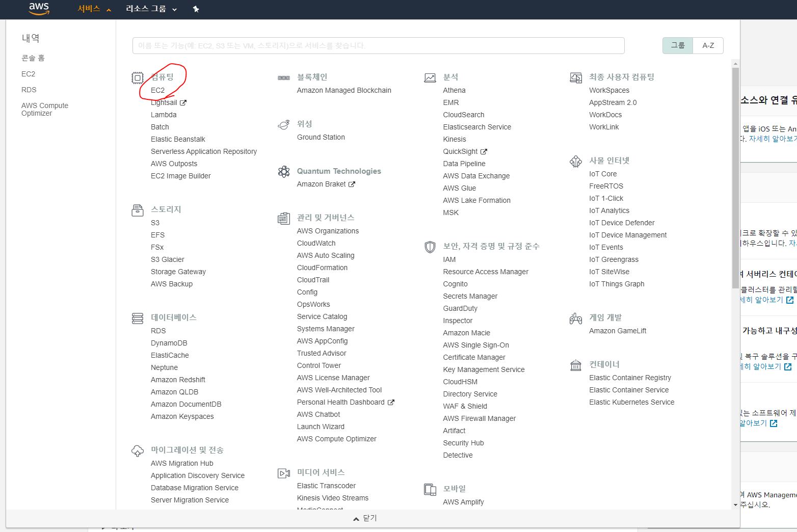Image resolution: width=797 pixels, height=532 pixels.
Task: Click the Media Services icon
Action: tap(284, 473)
